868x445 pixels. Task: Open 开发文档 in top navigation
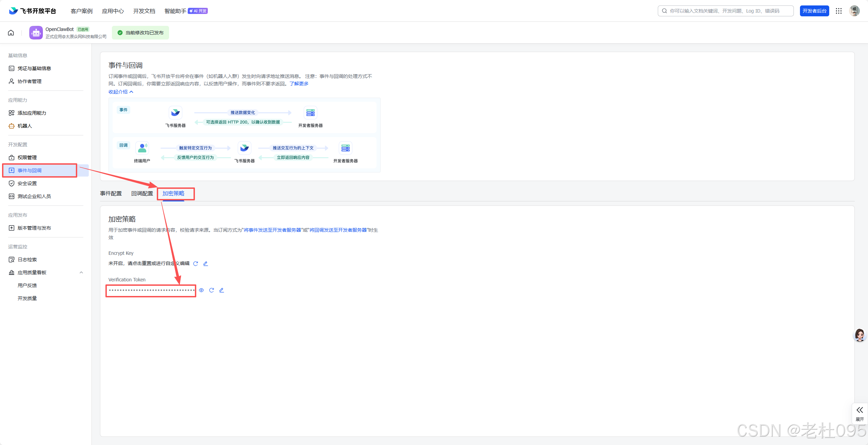click(144, 11)
